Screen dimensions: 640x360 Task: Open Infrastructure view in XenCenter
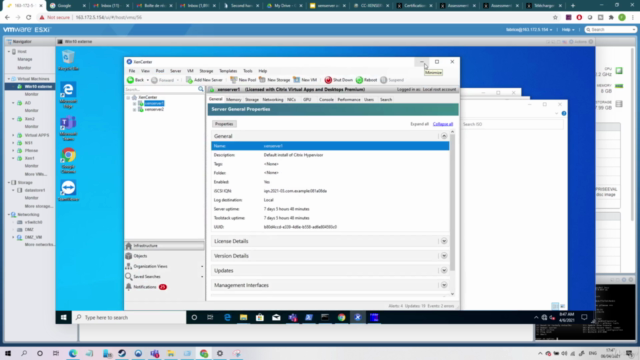(164, 246)
